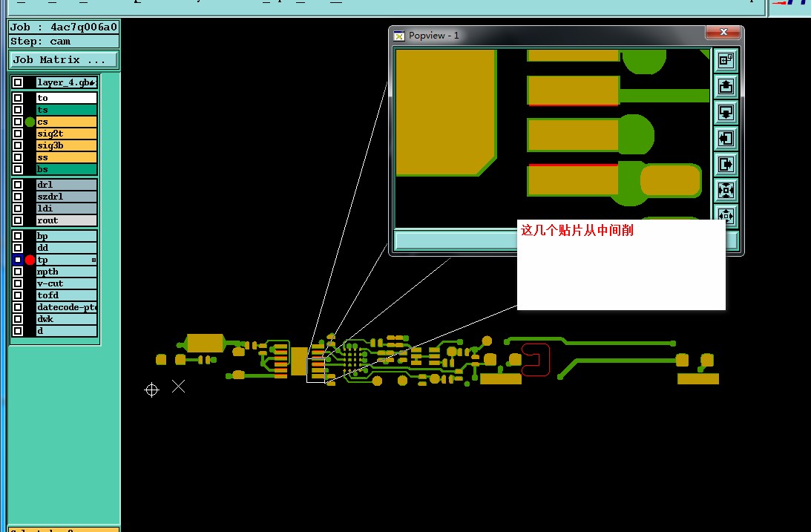Toggle checkbox for the 'd' layer

click(18, 331)
